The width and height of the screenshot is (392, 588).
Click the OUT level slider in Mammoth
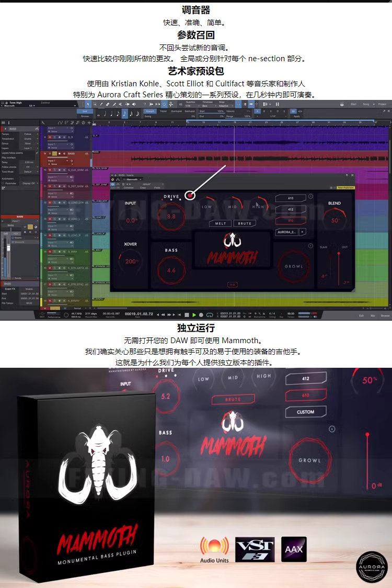click(339, 268)
